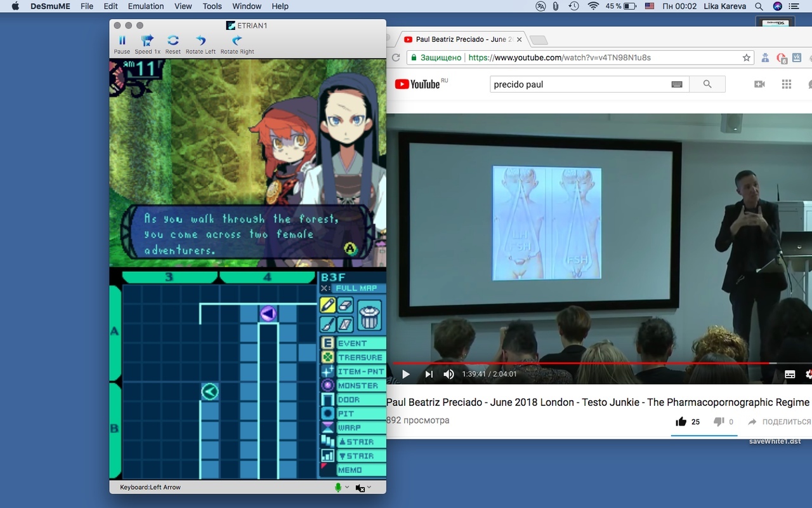This screenshot has height=508, width=812.
Task: Pick the DOOR map marker icon
Action: (x=327, y=399)
